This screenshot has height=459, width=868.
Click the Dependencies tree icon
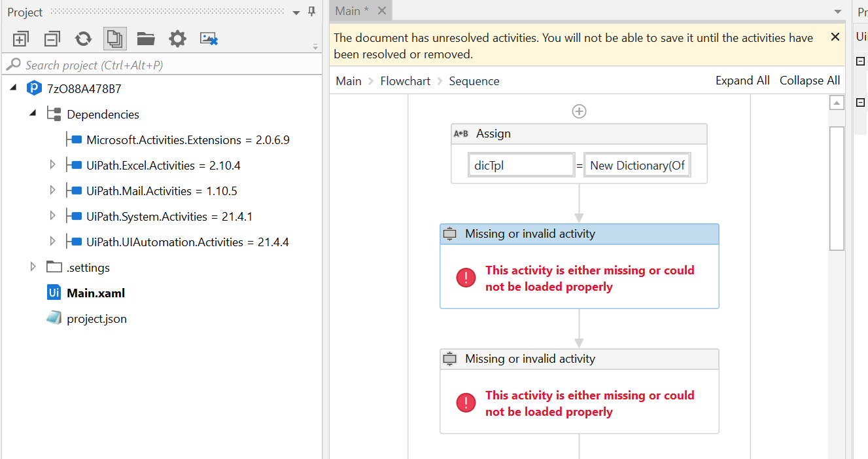click(x=54, y=114)
